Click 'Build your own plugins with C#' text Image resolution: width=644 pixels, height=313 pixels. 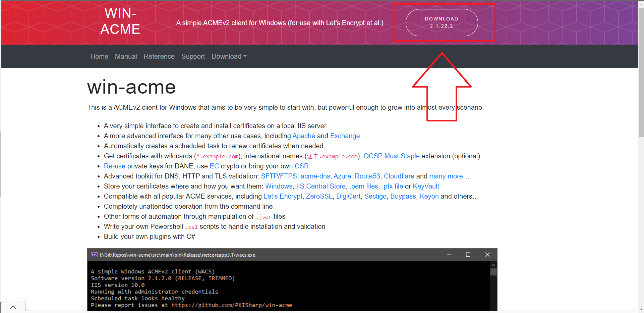[x=150, y=237]
